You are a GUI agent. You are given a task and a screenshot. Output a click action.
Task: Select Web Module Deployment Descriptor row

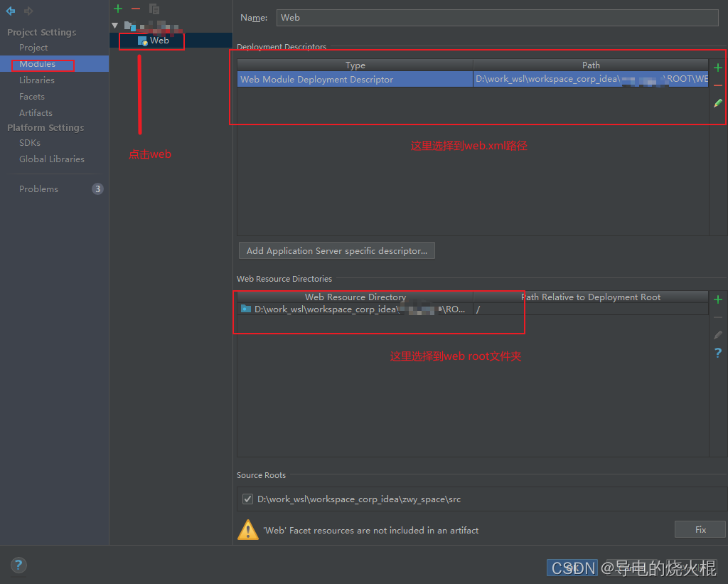coord(355,79)
